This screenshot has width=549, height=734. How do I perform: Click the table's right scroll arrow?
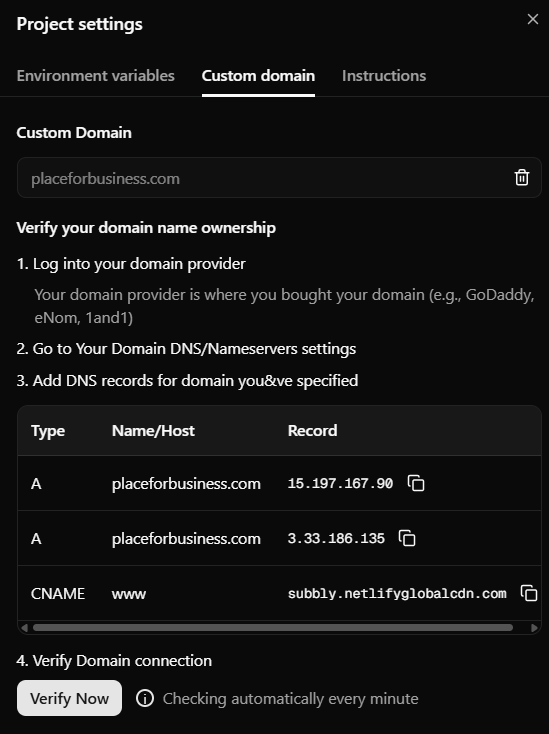coord(534,628)
